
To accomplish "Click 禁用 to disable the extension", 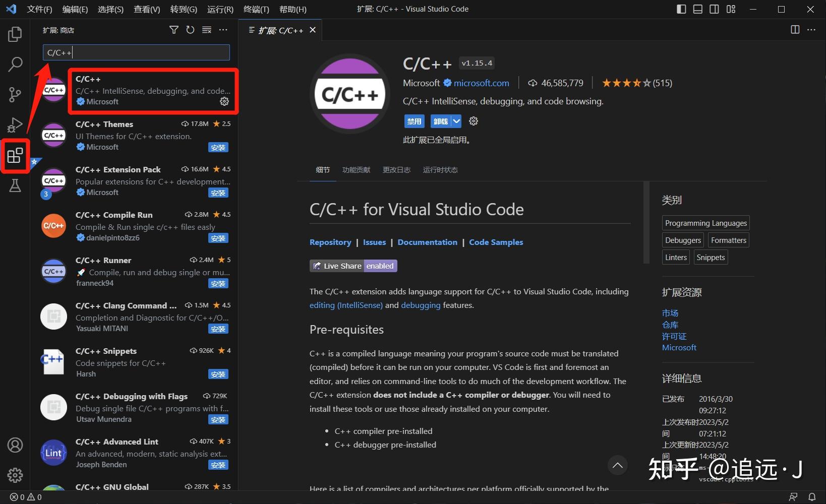I will tap(414, 121).
